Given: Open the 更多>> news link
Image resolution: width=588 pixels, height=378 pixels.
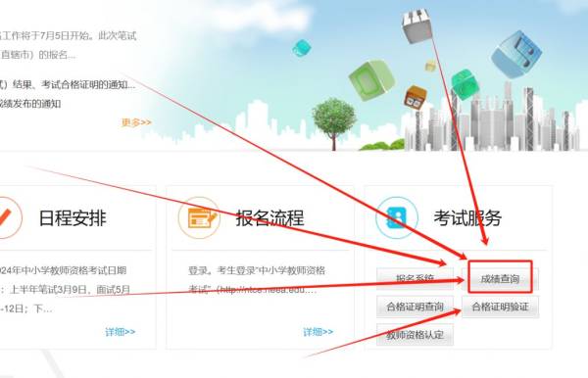Looking at the screenshot, I should pos(136,122).
